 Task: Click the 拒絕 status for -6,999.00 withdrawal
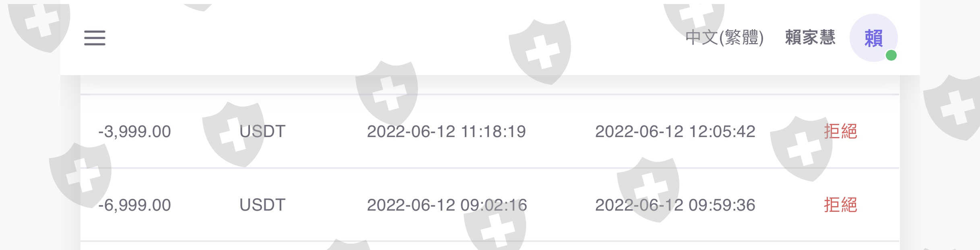coord(840,205)
